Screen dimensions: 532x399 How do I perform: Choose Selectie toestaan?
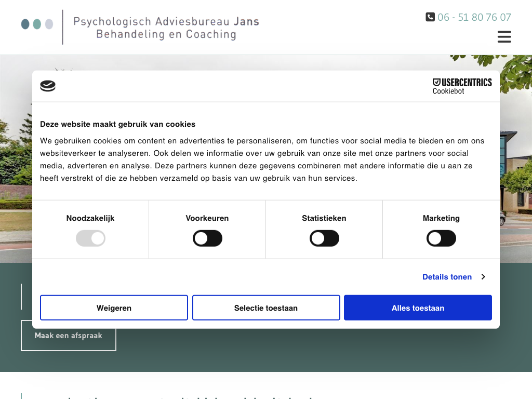pos(266,308)
